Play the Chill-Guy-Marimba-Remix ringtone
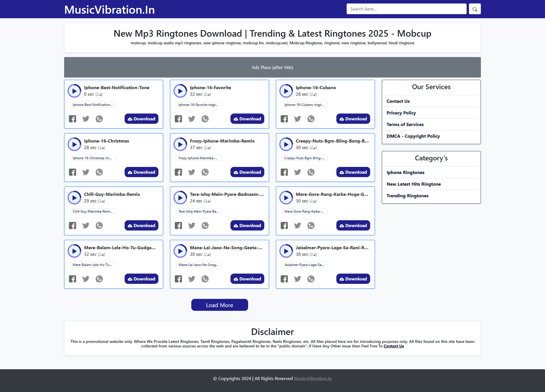Image resolution: width=545 pixels, height=392 pixels. point(74,198)
